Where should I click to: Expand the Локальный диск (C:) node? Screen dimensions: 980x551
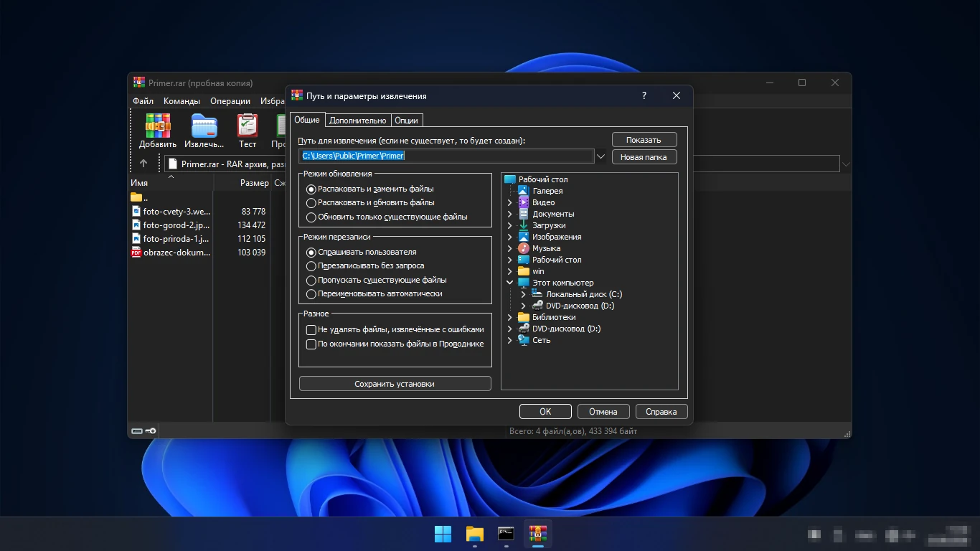524,294
